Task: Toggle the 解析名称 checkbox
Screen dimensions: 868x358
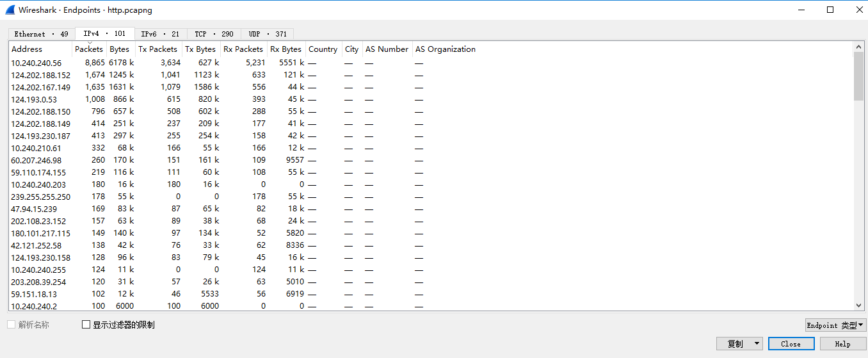Action: pyautogui.click(x=12, y=325)
